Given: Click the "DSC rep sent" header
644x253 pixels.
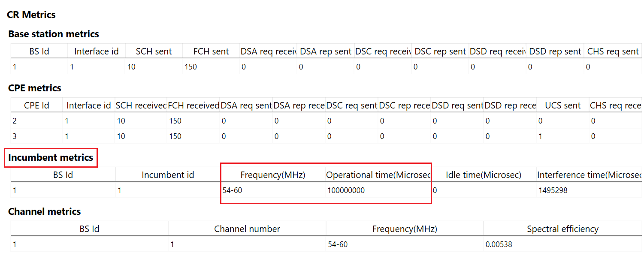Looking at the screenshot, I should 440,51.
